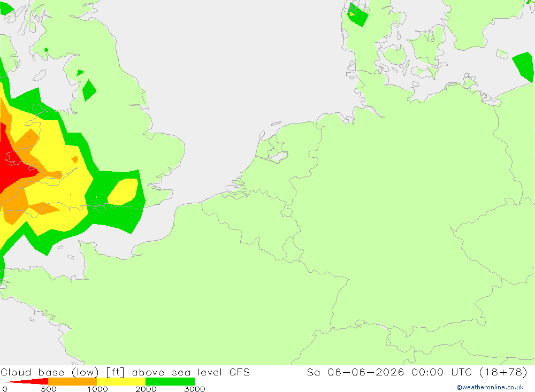This screenshot has height=392, width=535.
Task: Click the 'Cloud base (low) [ft] above sea level GFS' title
Action: [125, 372]
